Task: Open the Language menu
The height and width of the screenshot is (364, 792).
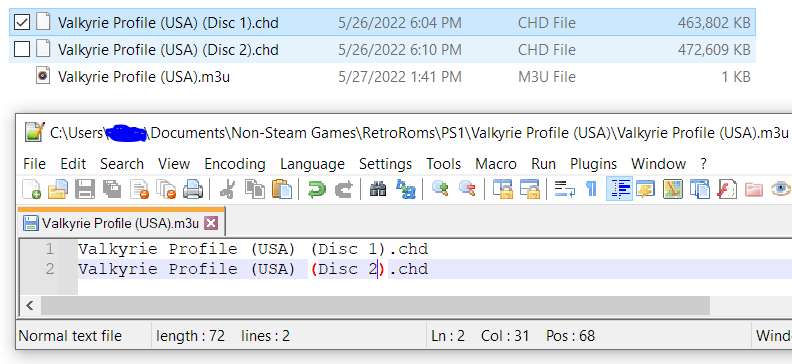Action: pos(312,164)
